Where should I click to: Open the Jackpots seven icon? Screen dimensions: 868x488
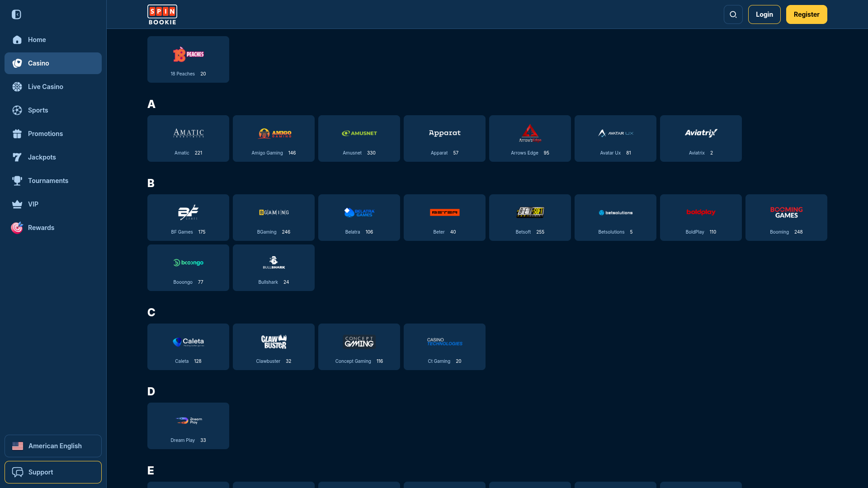[x=17, y=157]
